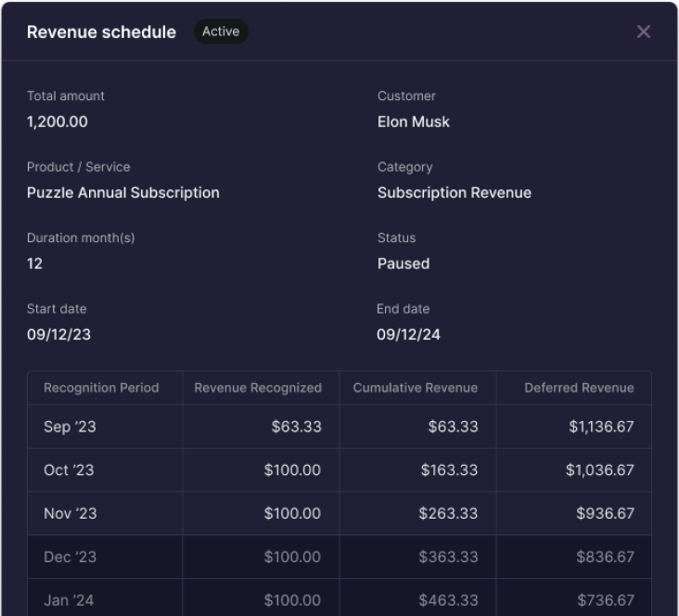Click the Recognition Period column header
This screenshot has height=616, width=679.
click(101, 388)
